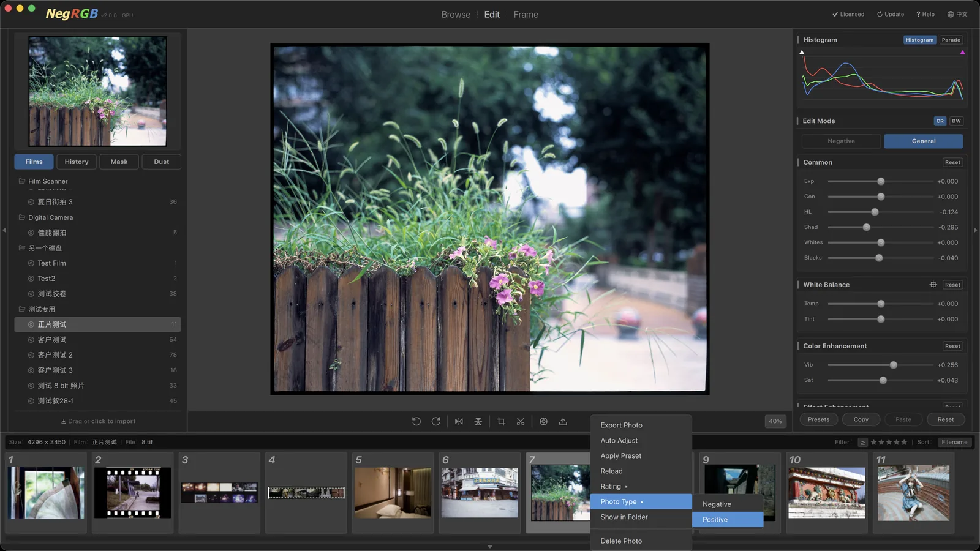Viewport: 980px width, 551px height.
Task: Collapse the 另一个磁盘 folder
Action: (x=22, y=248)
